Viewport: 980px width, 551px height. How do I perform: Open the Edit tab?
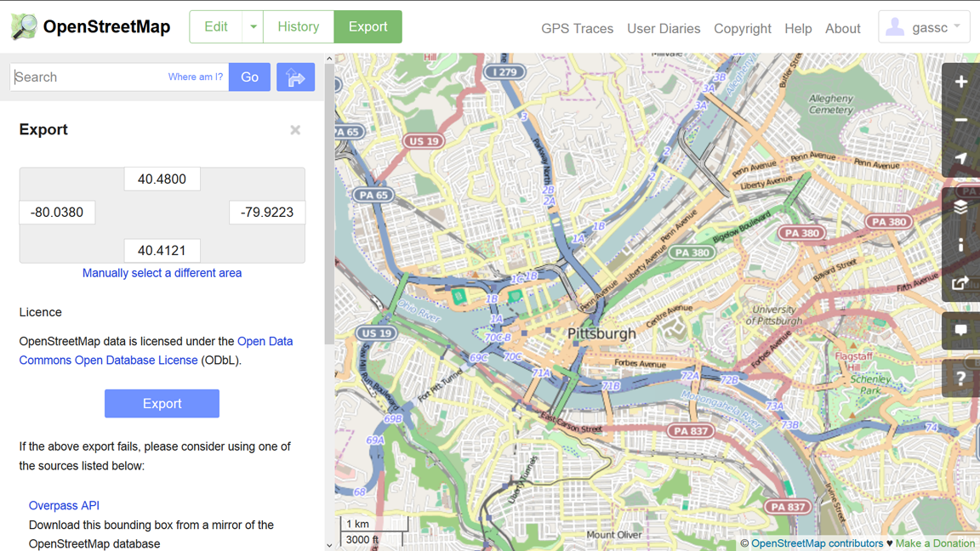[x=216, y=27]
